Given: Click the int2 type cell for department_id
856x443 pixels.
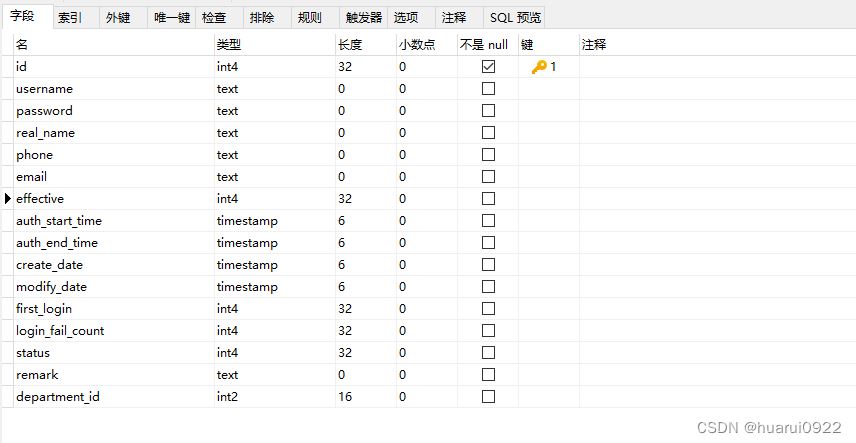Looking at the screenshot, I should (275, 397).
